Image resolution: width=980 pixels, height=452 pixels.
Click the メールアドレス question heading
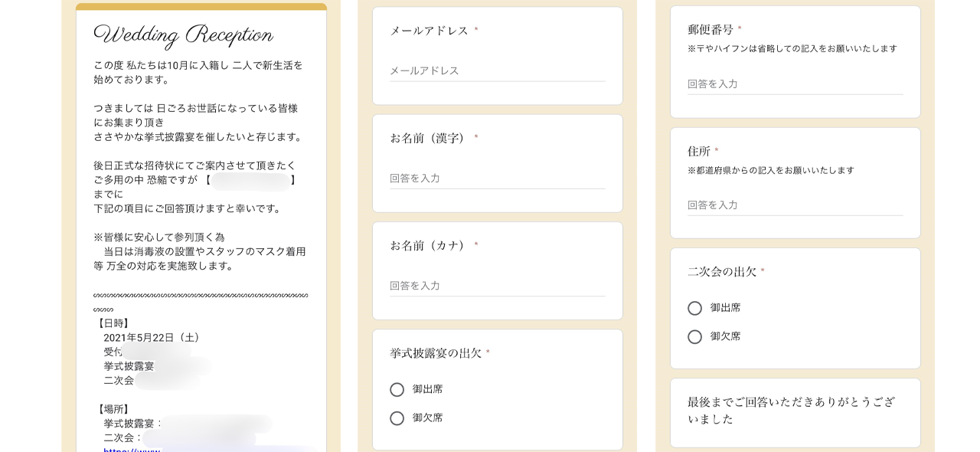point(430,31)
